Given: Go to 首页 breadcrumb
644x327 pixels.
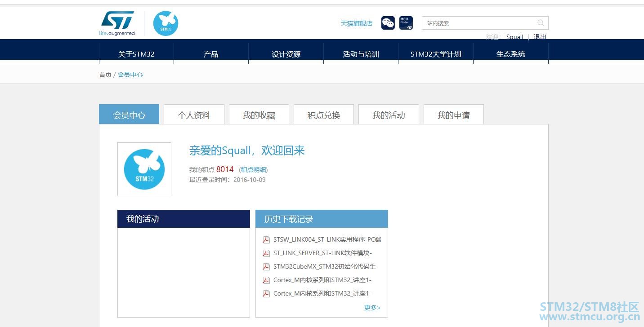Looking at the screenshot, I should pos(105,75).
